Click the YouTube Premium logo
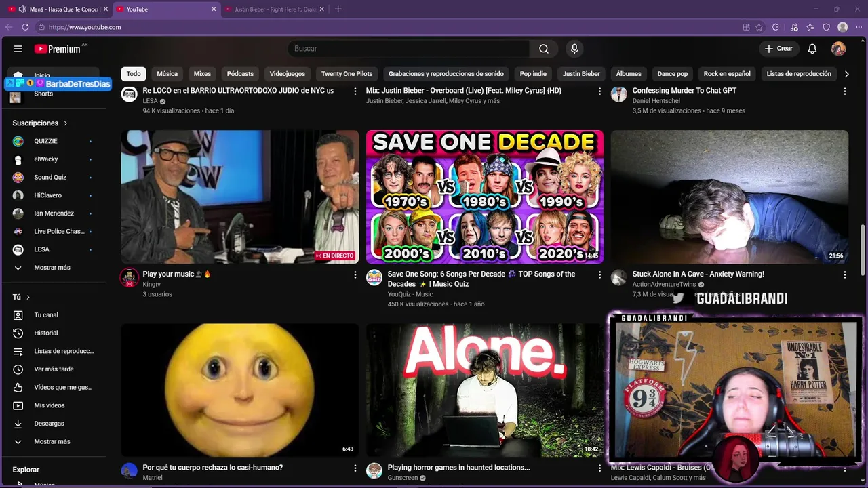This screenshot has height=488, width=868. pos(59,49)
